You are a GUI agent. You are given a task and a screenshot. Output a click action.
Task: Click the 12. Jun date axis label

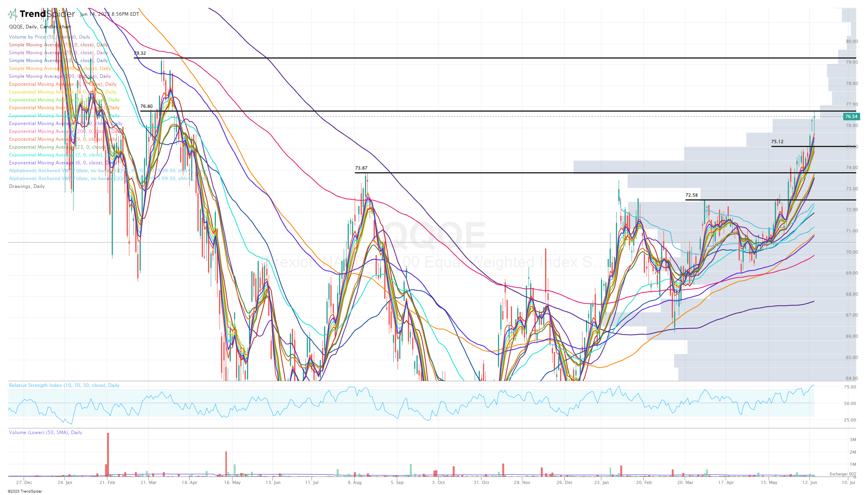click(810, 483)
